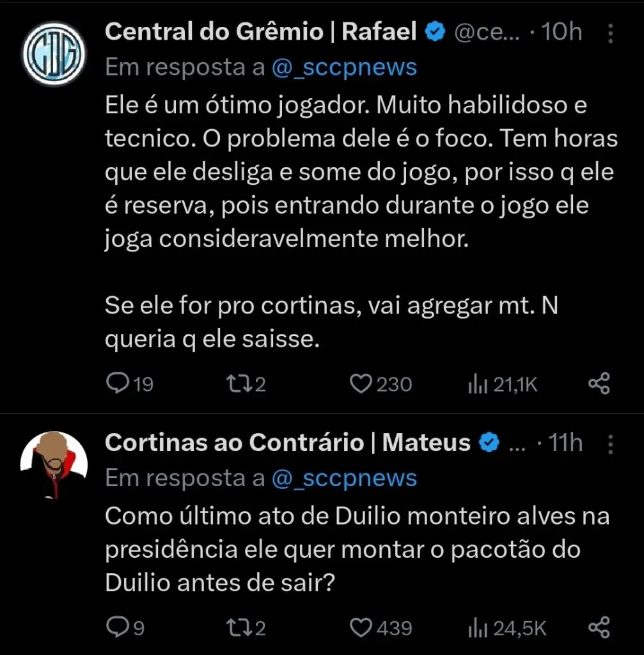Share the Cortinas ao Contrário tweet
644x655 pixels.
pos(599,628)
